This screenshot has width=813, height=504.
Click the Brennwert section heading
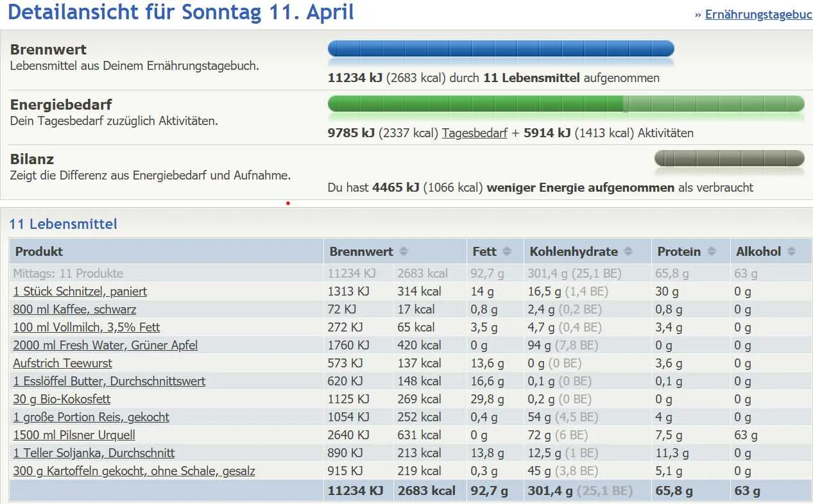coord(48,49)
